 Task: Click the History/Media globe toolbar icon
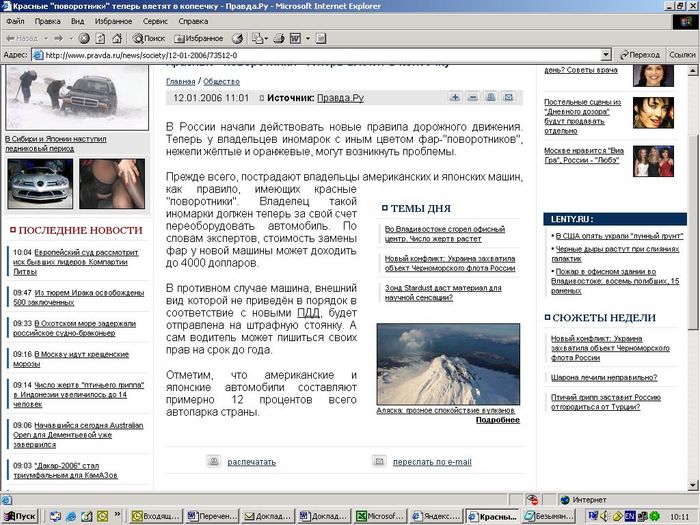pyautogui.click(x=237, y=39)
